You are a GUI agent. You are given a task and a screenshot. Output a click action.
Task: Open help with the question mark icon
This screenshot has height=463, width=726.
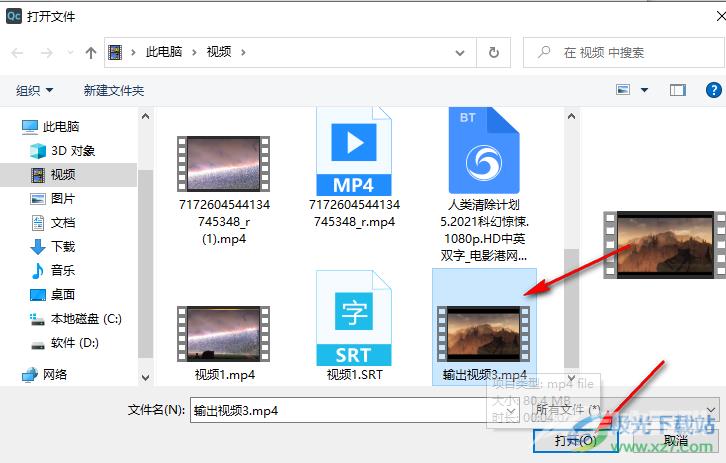pos(713,90)
